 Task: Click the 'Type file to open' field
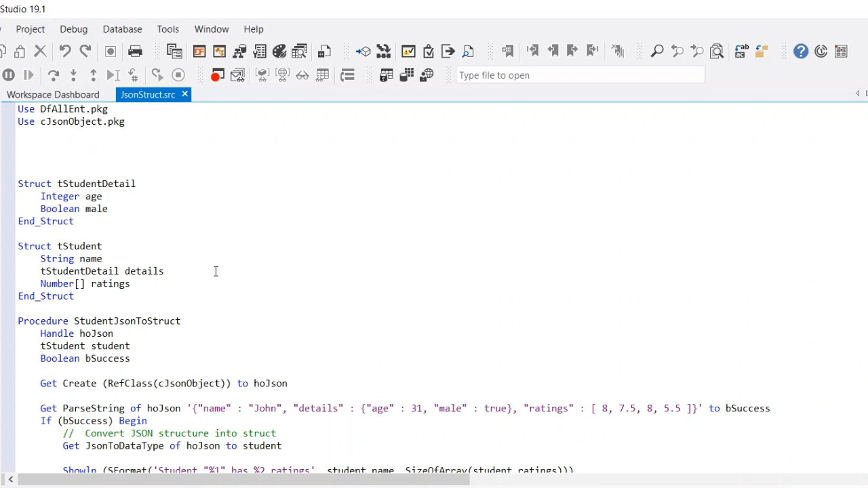click(580, 75)
